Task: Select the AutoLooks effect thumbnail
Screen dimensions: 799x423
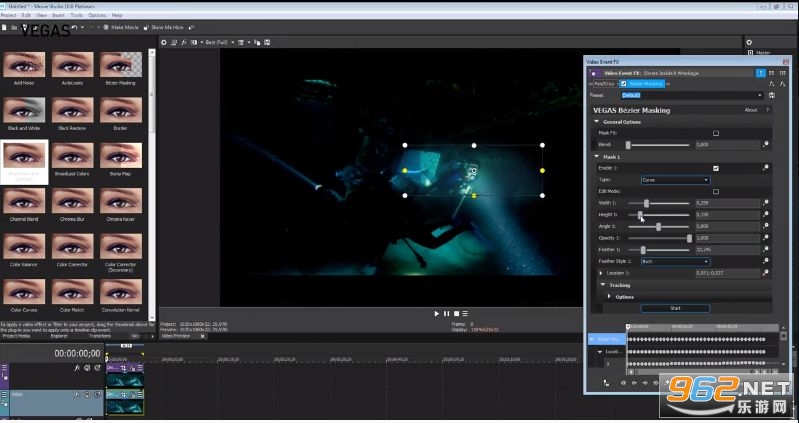Action: (72, 65)
